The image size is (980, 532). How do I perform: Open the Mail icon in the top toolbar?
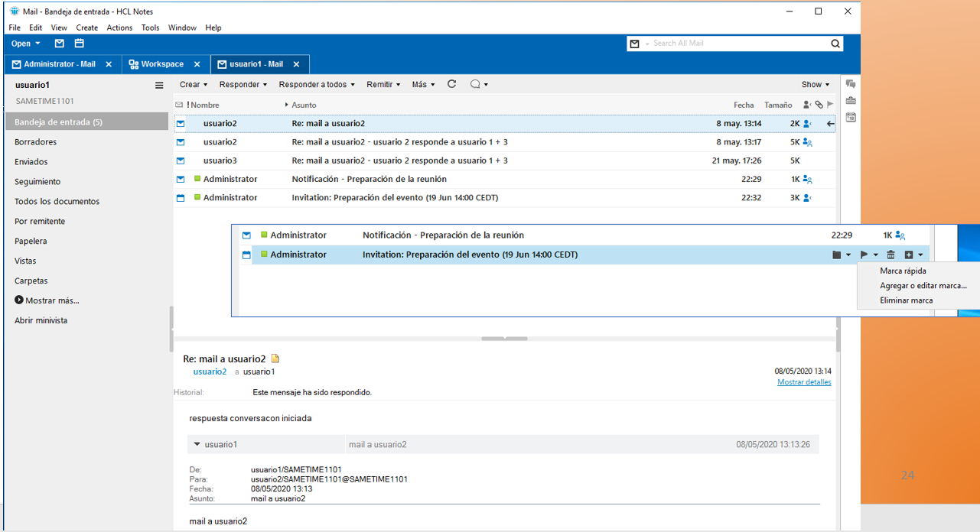60,44
